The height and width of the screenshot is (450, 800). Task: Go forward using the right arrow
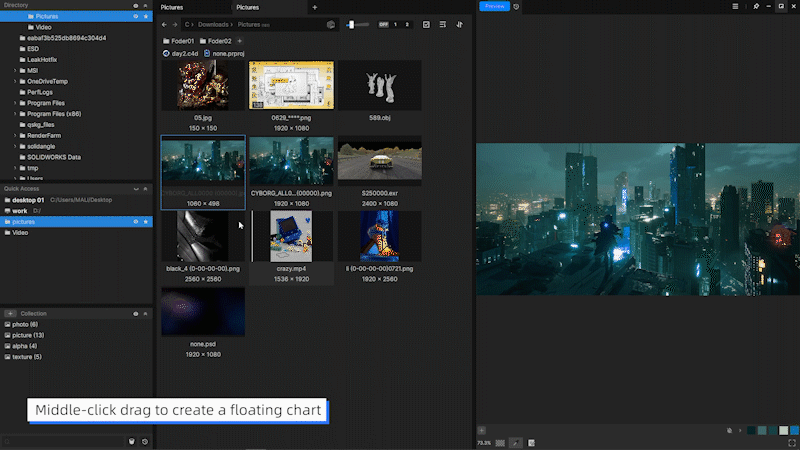(175, 24)
